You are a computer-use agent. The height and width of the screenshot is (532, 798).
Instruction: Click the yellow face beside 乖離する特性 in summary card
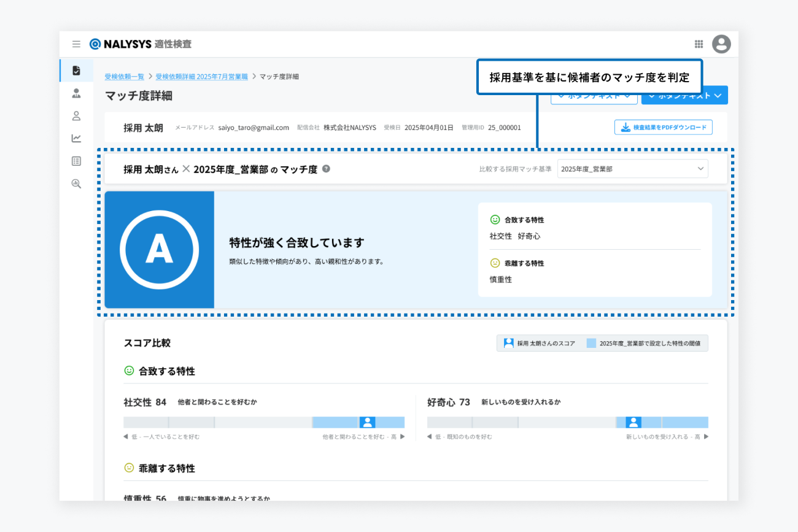495,263
